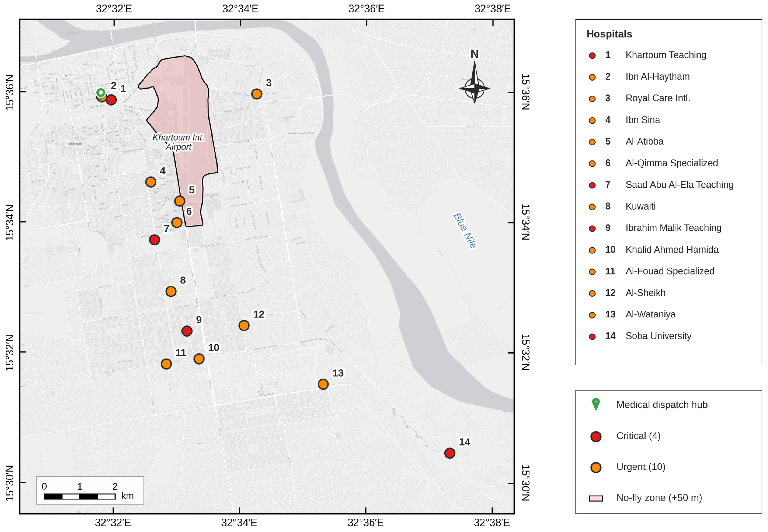Click orange marker 13 Al-Wataniya on map

pyautogui.click(x=323, y=384)
